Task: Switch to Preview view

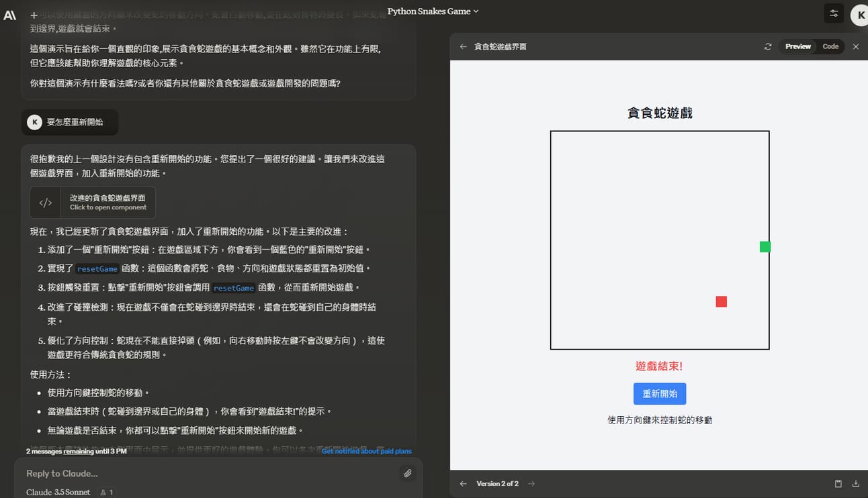Action: pyautogui.click(x=797, y=47)
